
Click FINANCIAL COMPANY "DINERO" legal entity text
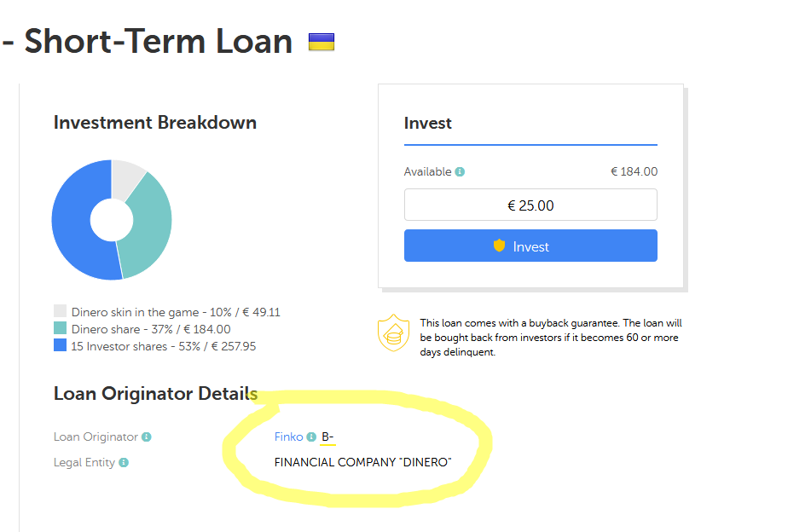click(x=362, y=462)
